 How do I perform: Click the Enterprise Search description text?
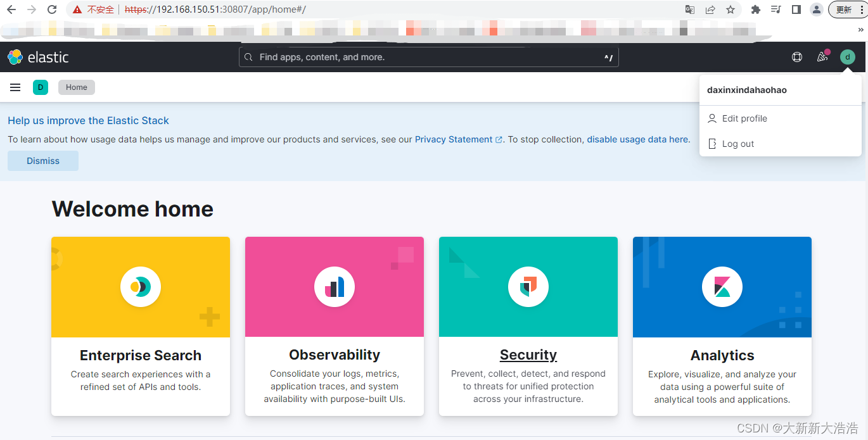[141, 380]
